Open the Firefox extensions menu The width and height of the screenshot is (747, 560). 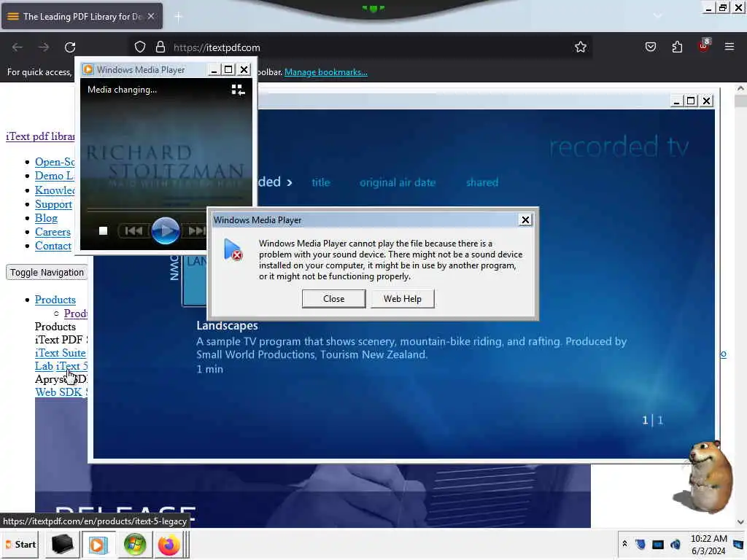677,47
